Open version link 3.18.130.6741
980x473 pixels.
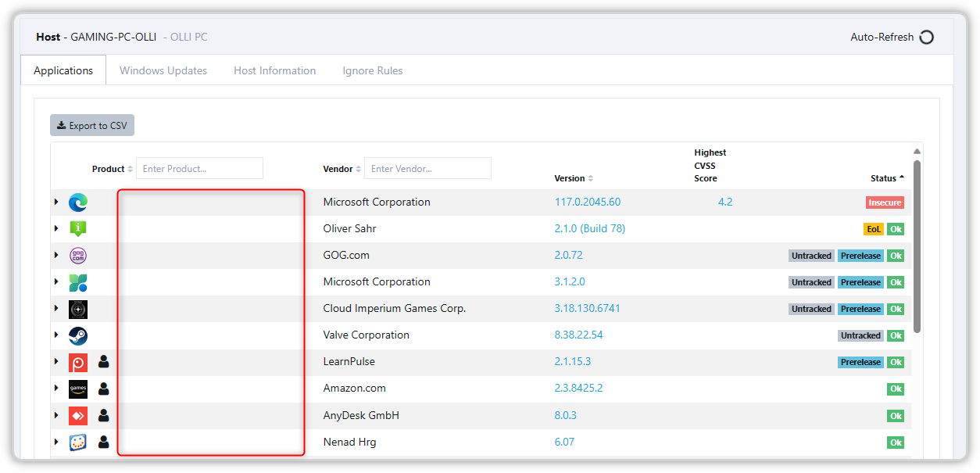pyautogui.click(x=588, y=308)
